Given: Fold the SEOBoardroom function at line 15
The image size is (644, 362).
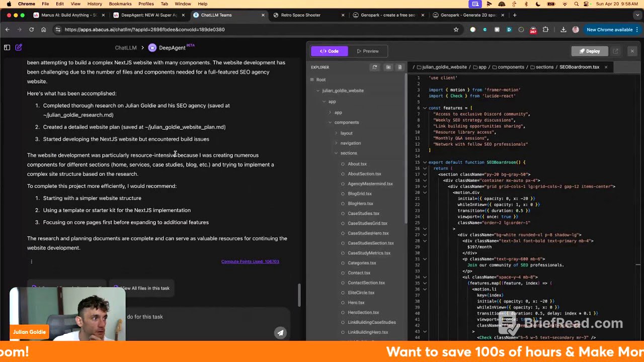Looking at the screenshot, I should pyautogui.click(x=425, y=162).
